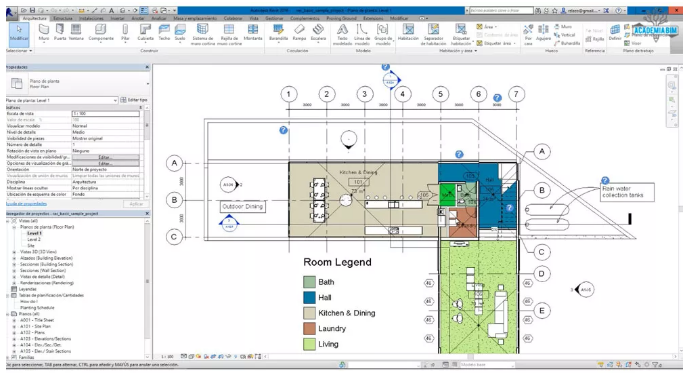The image size is (692, 373).
Task: Open the Ayuda de propiedades link
Action: 26,204
